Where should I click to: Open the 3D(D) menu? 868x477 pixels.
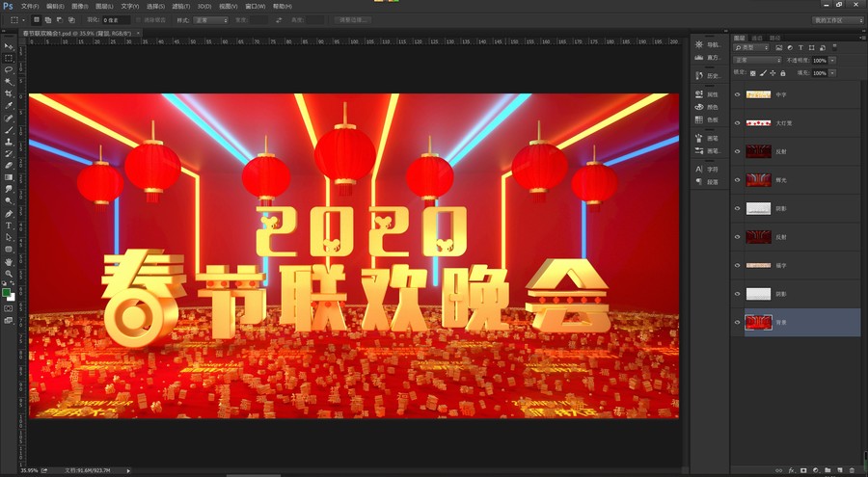(204, 6)
